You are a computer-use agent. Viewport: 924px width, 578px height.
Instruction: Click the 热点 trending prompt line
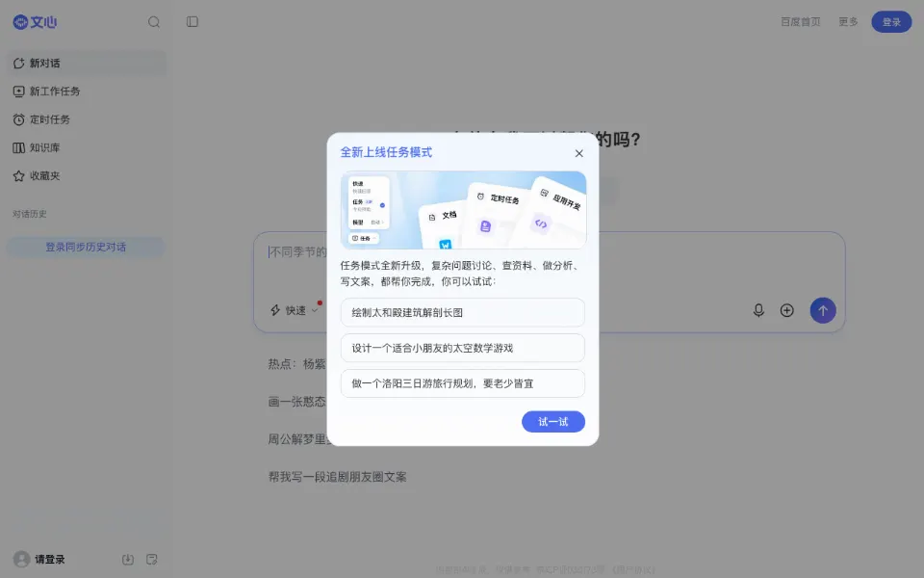(x=296, y=364)
